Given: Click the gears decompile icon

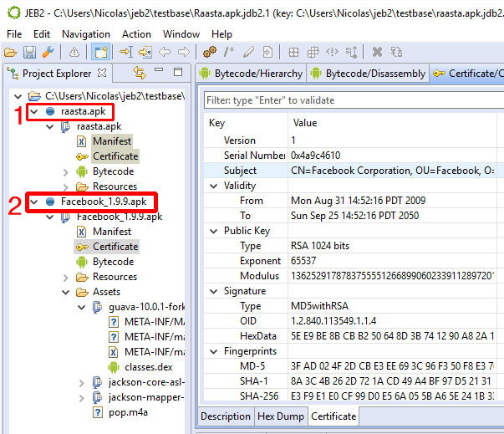Looking at the screenshot, I should click(x=210, y=52).
